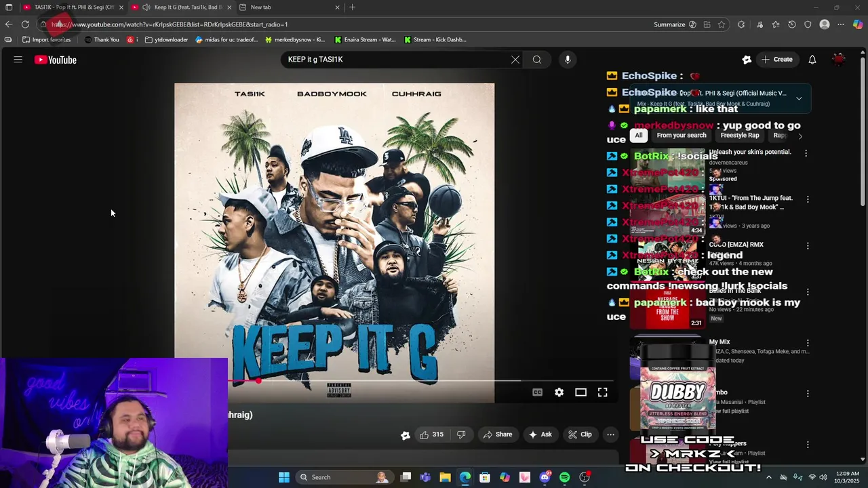Click Summarize in the address bar
This screenshot has height=488, width=868.
(x=675, y=24)
